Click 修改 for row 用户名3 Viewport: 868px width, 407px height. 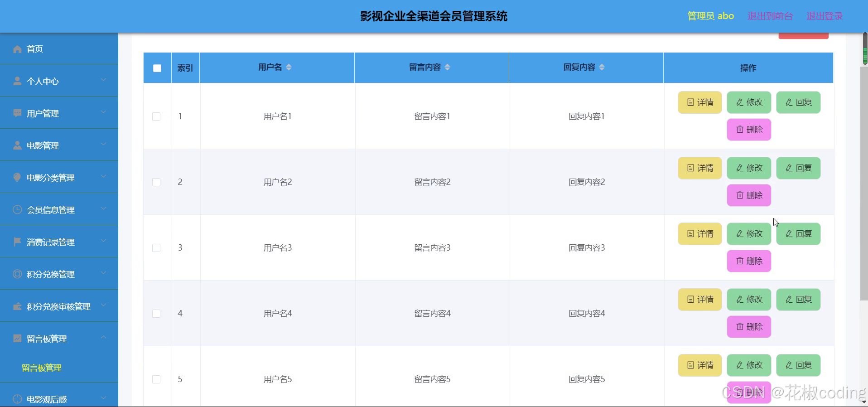749,234
